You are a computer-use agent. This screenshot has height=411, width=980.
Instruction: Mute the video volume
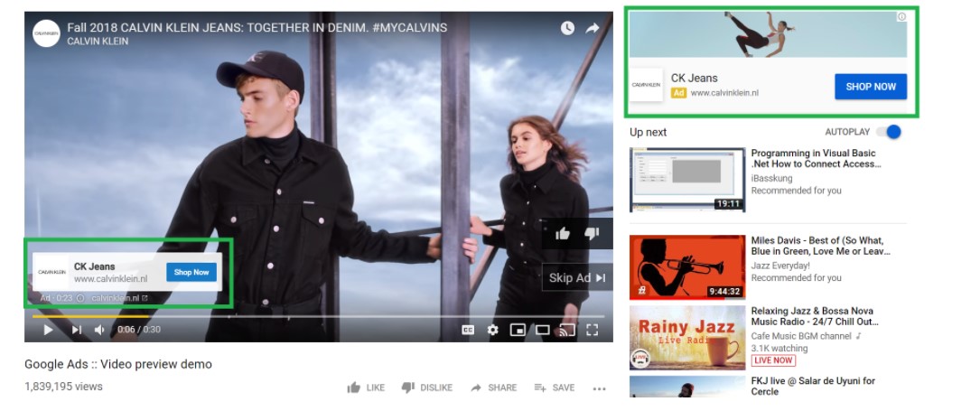coord(100,330)
